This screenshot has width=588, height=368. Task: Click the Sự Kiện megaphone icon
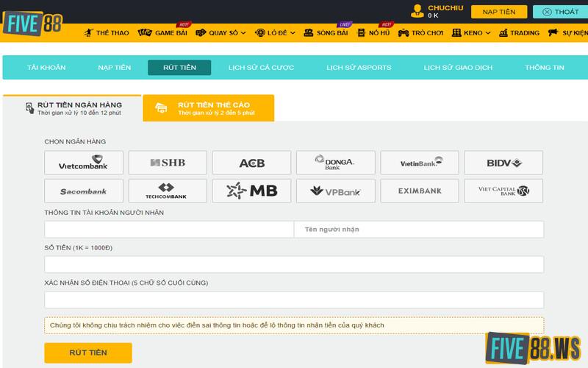(553, 32)
